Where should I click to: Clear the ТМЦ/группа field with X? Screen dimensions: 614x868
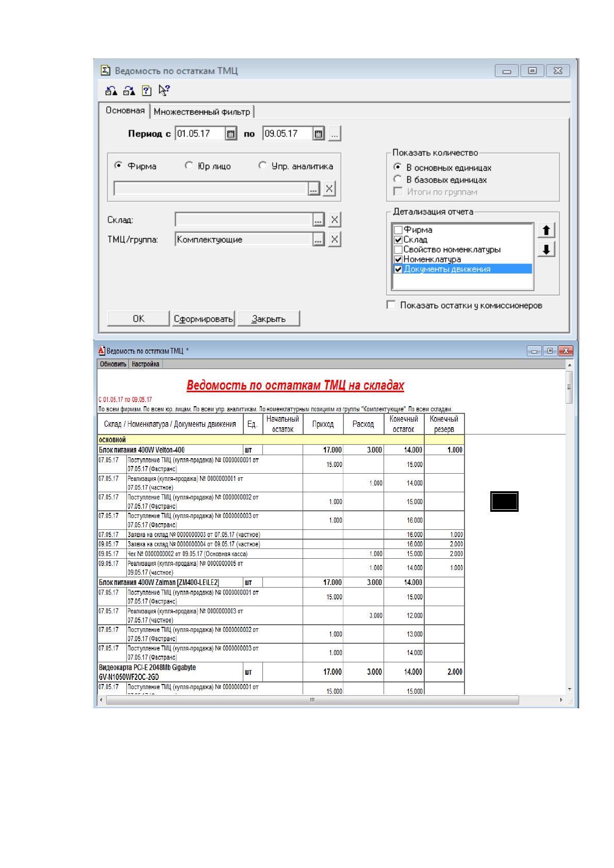335,240
